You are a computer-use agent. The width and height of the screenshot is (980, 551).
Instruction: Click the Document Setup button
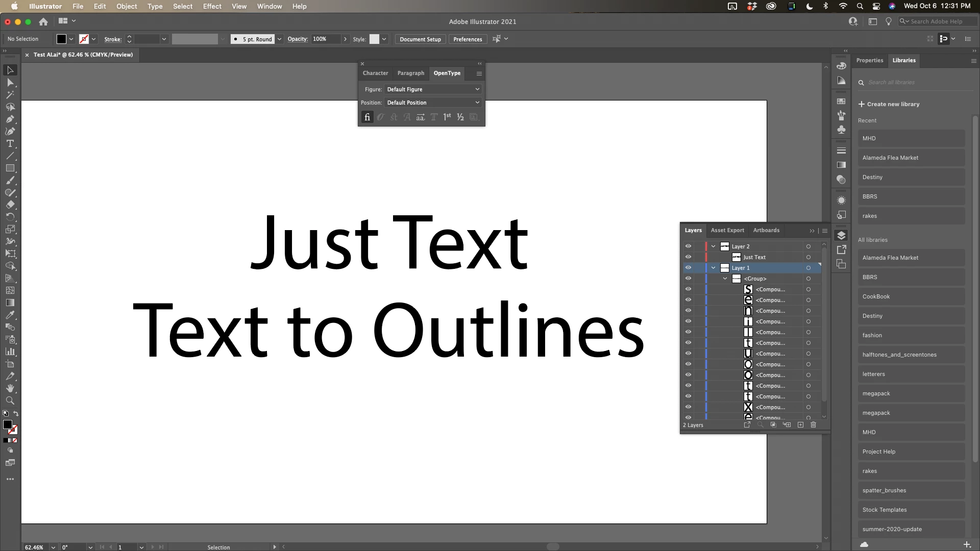[420, 39]
